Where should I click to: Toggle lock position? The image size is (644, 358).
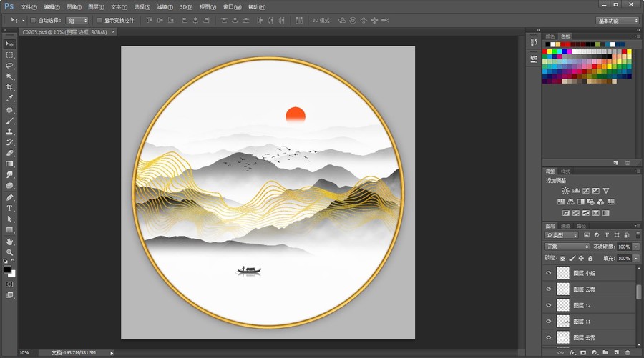(x=581, y=259)
